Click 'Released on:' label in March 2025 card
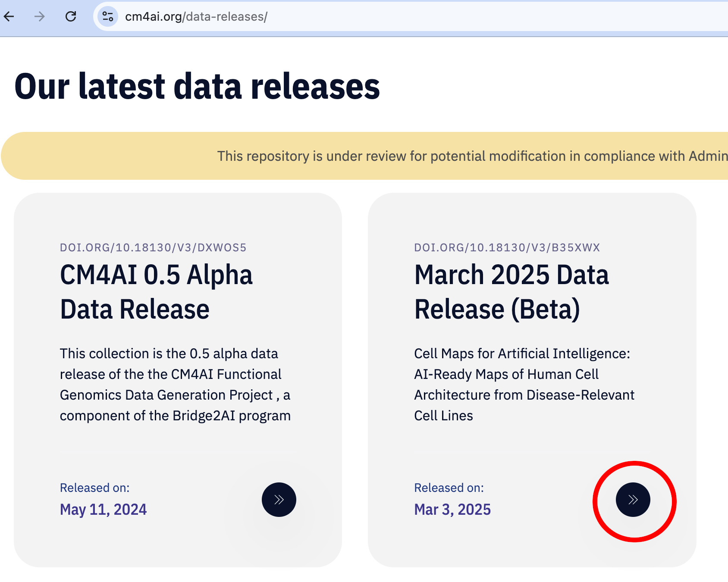The height and width of the screenshot is (582, 728). tap(449, 488)
